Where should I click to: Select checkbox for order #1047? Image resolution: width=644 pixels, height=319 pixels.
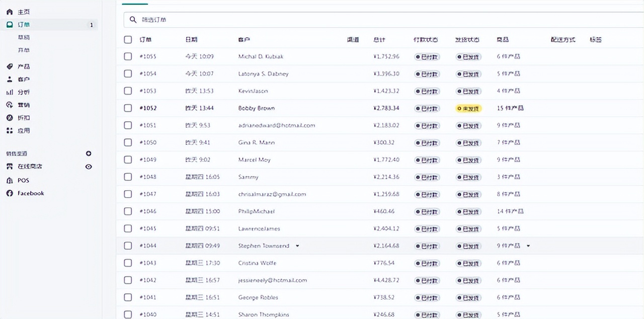click(128, 194)
